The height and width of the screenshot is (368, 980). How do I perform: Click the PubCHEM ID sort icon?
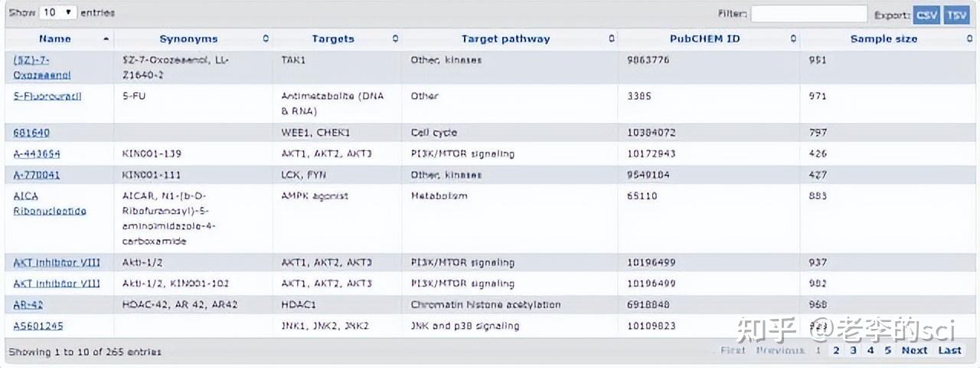point(793,38)
